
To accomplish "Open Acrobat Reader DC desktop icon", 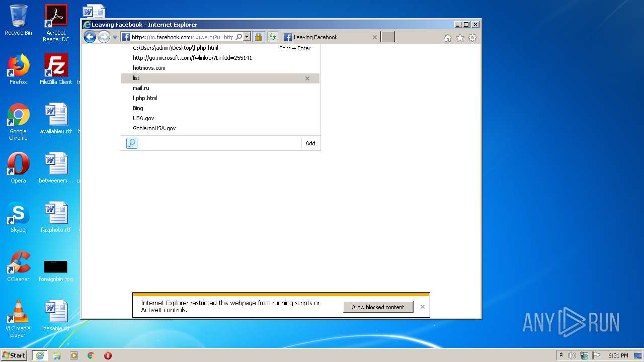I will tap(56, 23).
